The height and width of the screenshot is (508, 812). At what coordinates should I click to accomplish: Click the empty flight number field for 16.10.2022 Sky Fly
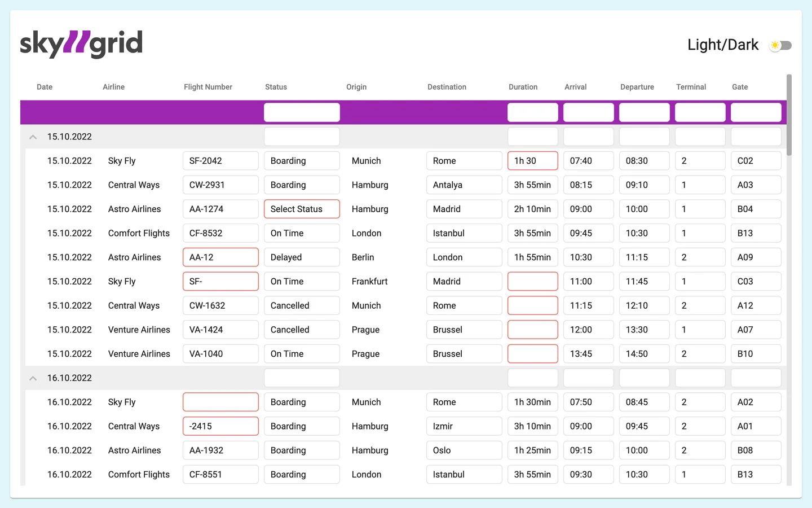click(220, 402)
